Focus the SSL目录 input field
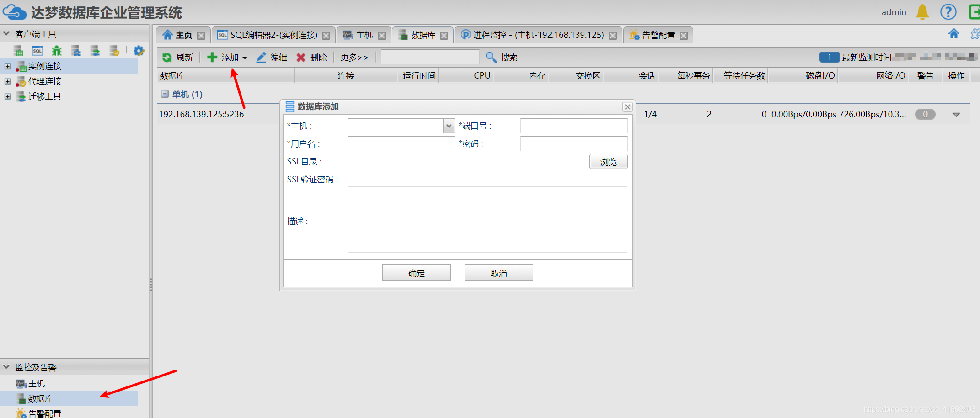980x418 pixels. click(x=467, y=162)
